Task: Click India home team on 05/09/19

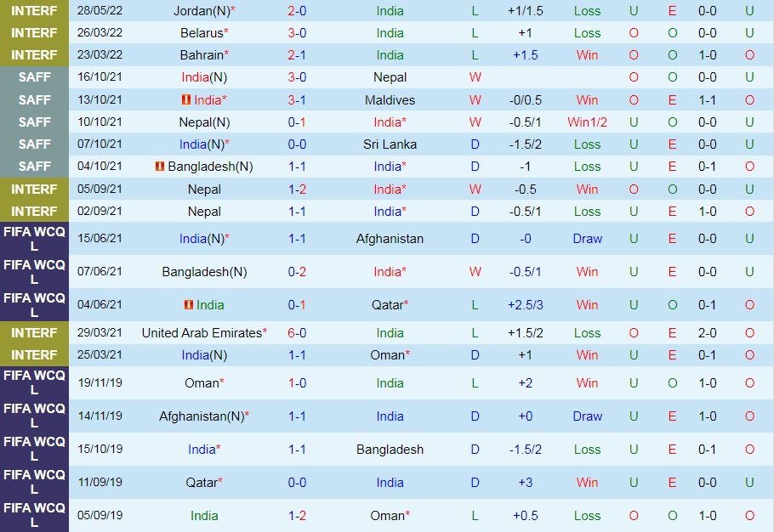Action: pos(204,516)
